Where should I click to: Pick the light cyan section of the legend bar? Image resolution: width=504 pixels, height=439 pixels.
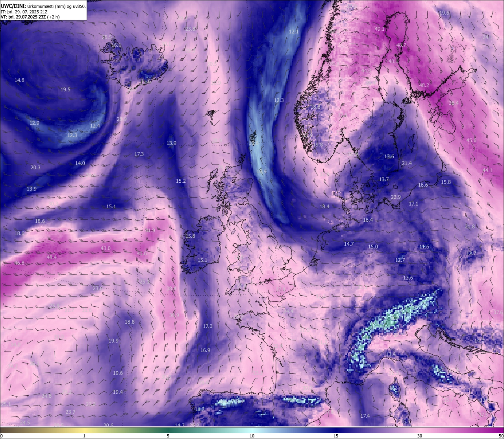(x=252, y=430)
